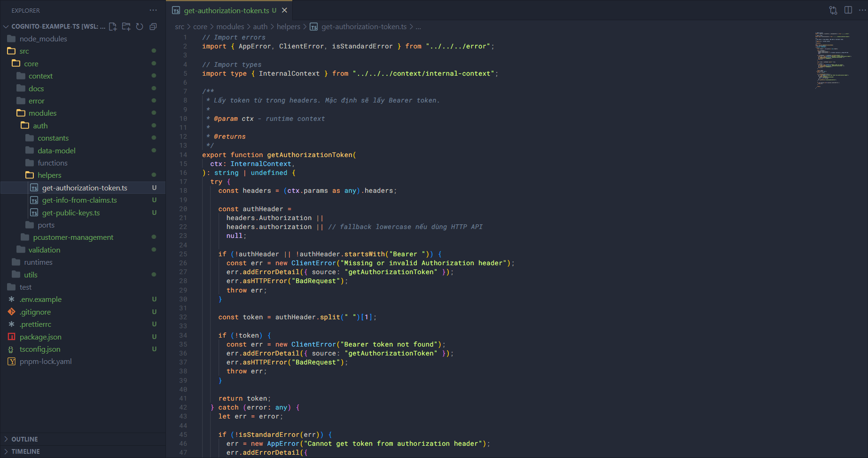Image resolution: width=868 pixels, height=458 pixels.
Task: Open source control changes icon in editor toolbar
Action: tap(833, 10)
